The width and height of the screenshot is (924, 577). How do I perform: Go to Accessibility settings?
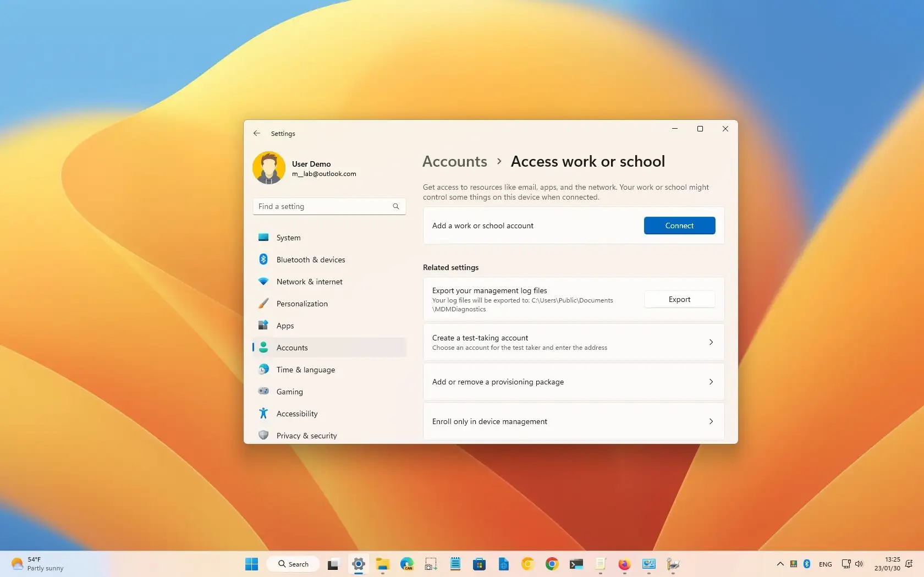pos(329,414)
